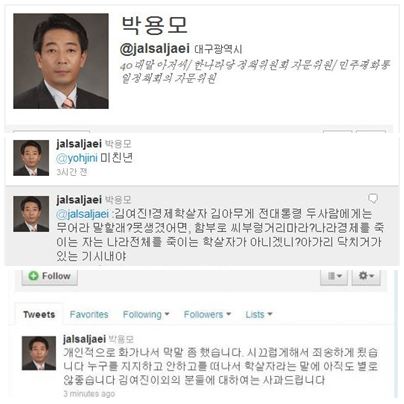Click the @yohjini mention link
Viewport: 404px width, 404px height.
77,158
